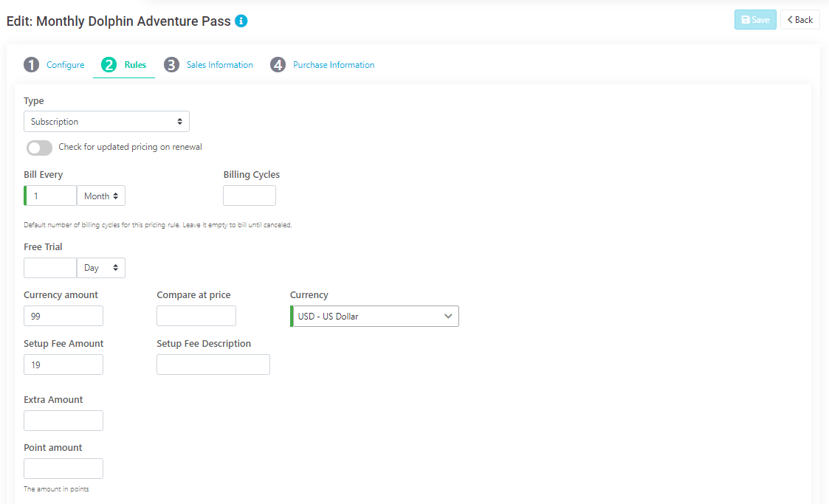This screenshot has height=504, width=829.
Task: Click the save disk icon in the Save button
Action: [x=746, y=20]
